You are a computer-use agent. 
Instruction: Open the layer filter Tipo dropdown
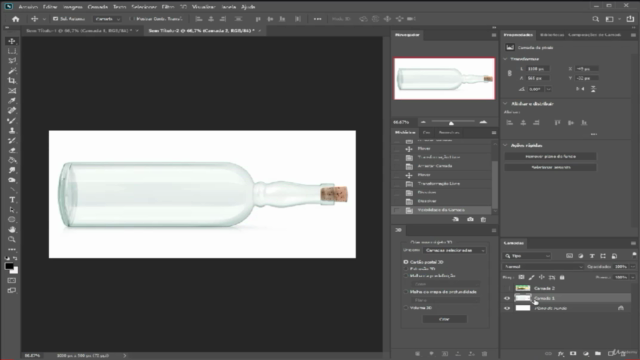[x=527, y=256]
